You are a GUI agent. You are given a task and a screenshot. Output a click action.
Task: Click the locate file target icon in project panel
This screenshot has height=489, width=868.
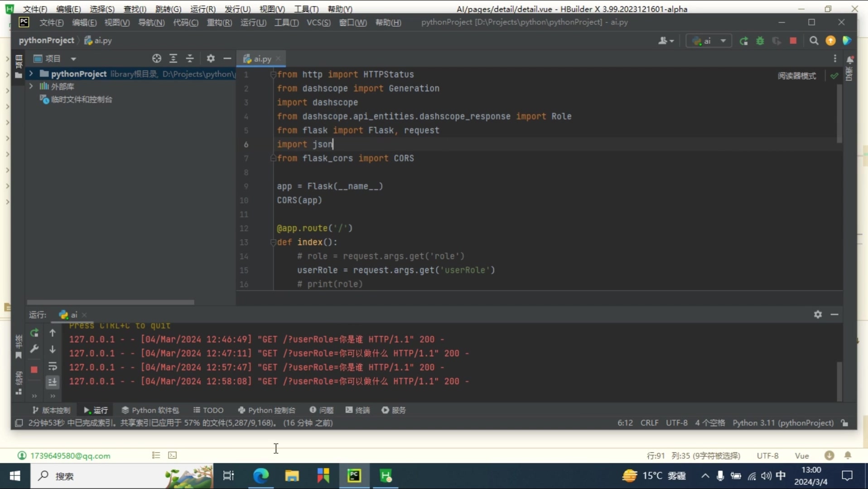coord(157,58)
